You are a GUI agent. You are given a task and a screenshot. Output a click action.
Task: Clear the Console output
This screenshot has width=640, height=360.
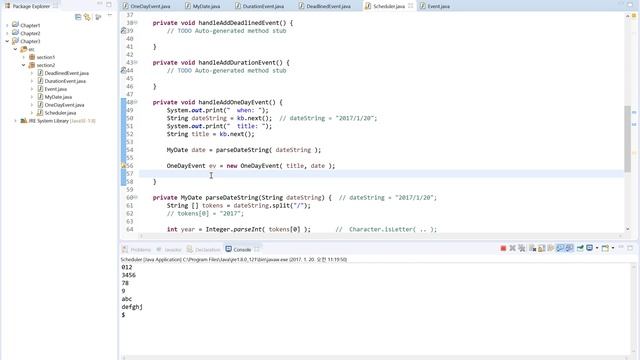coord(532,248)
